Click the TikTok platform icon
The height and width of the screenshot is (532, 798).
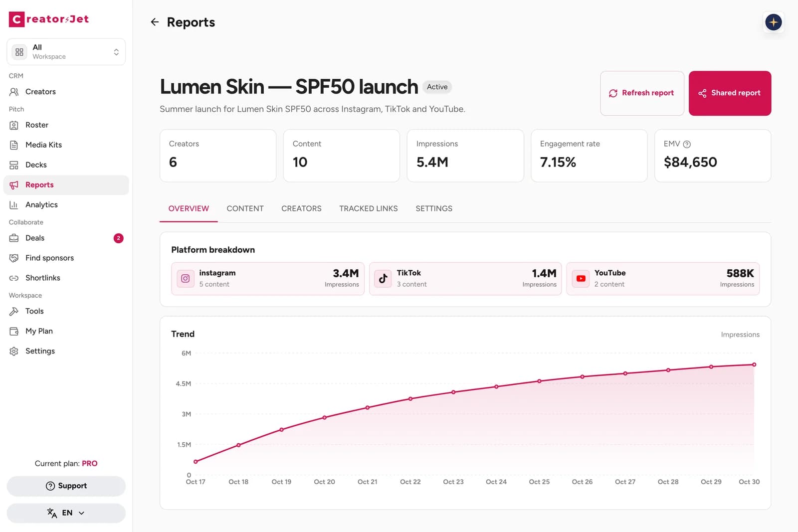(x=383, y=279)
